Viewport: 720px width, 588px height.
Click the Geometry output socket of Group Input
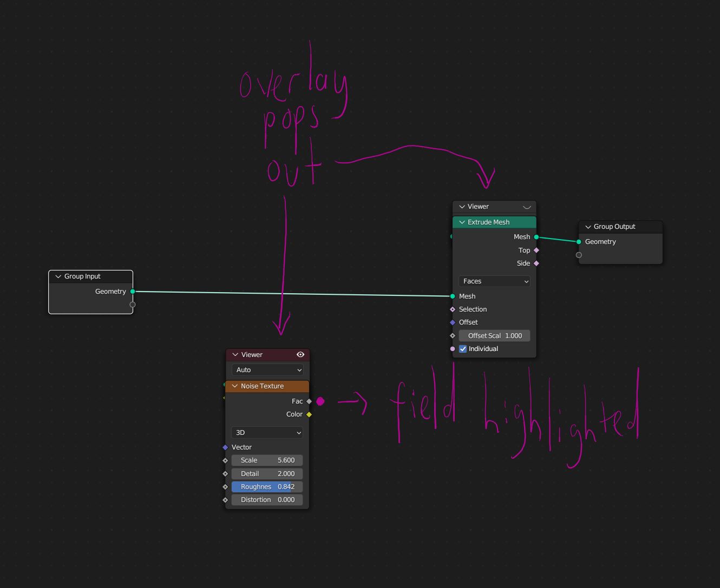133,292
